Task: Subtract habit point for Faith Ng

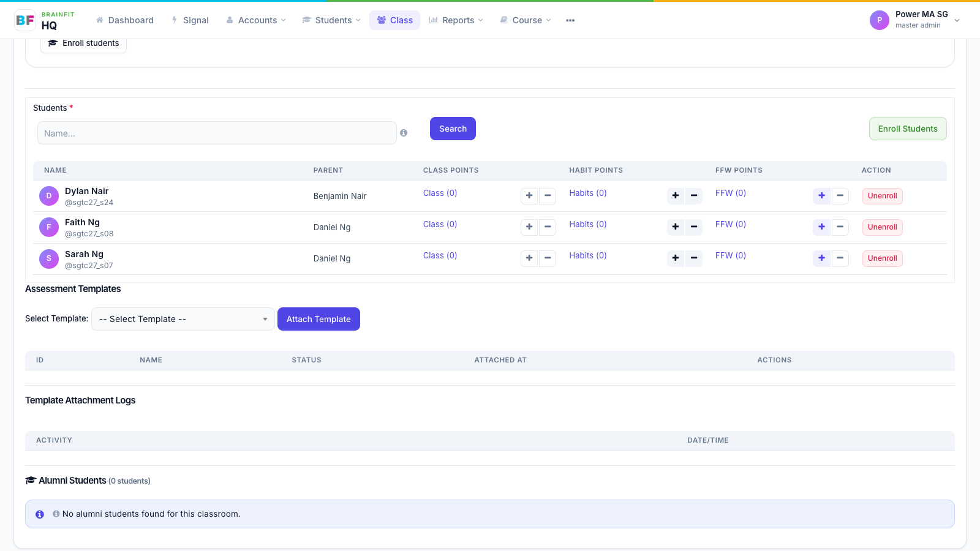Action: (x=694, y=227)
